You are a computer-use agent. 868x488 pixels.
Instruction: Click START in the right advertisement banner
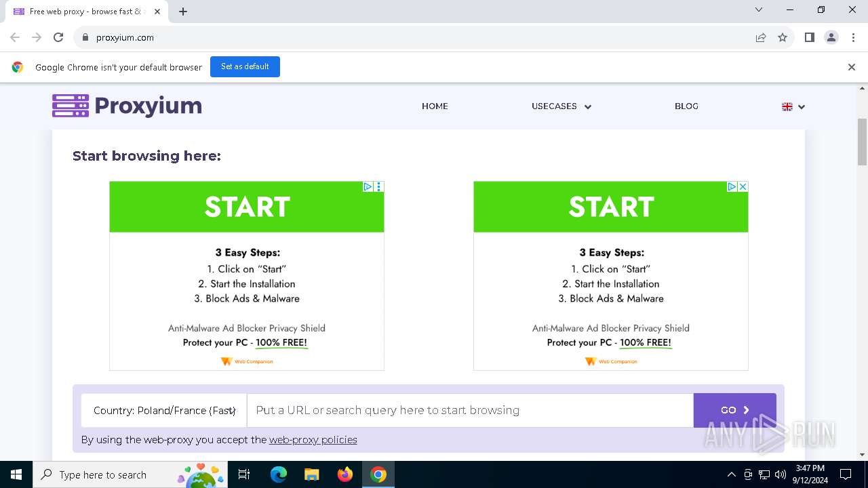[x=611, y=207]
